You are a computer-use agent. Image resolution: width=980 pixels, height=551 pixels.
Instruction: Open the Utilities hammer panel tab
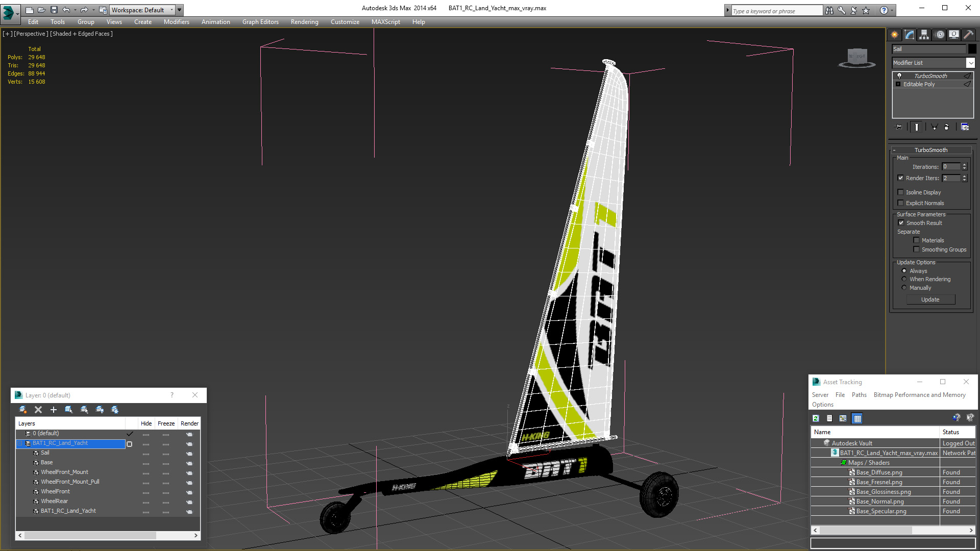click(x=968, y=35)
